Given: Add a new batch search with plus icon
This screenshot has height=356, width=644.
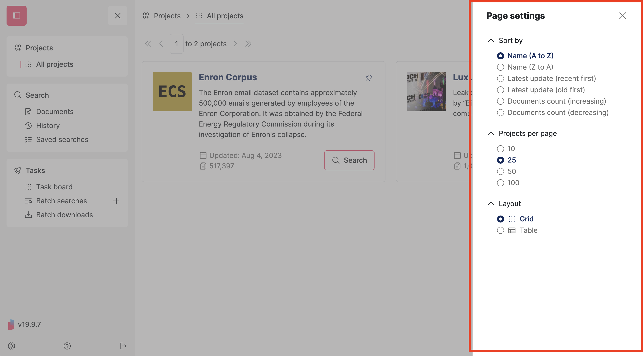Looking at the screenshot, I should pyautogui.click(x=116, y=201).
